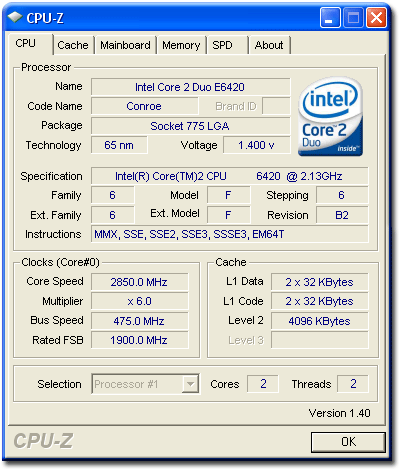Click the Voltage value 1.400 v

point(256,145)
